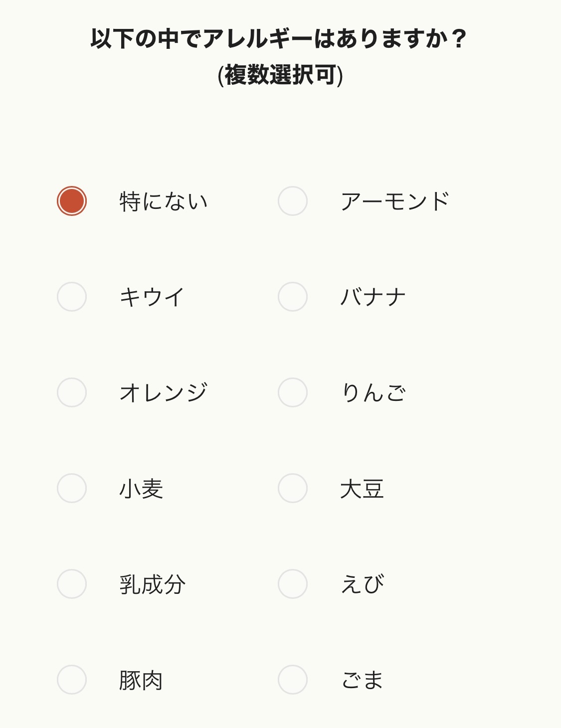Click the バナナ label text

(x=373, y=297)
